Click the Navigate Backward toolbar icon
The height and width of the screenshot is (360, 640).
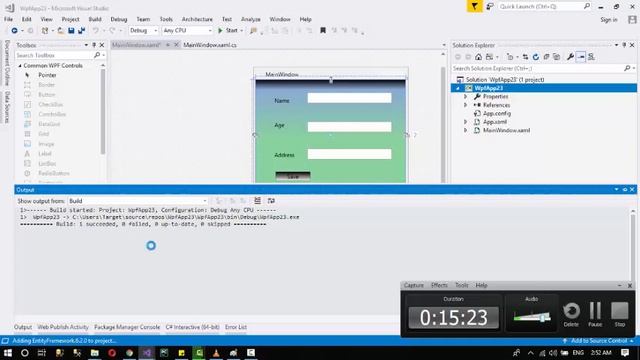click(x=14, y=31)
